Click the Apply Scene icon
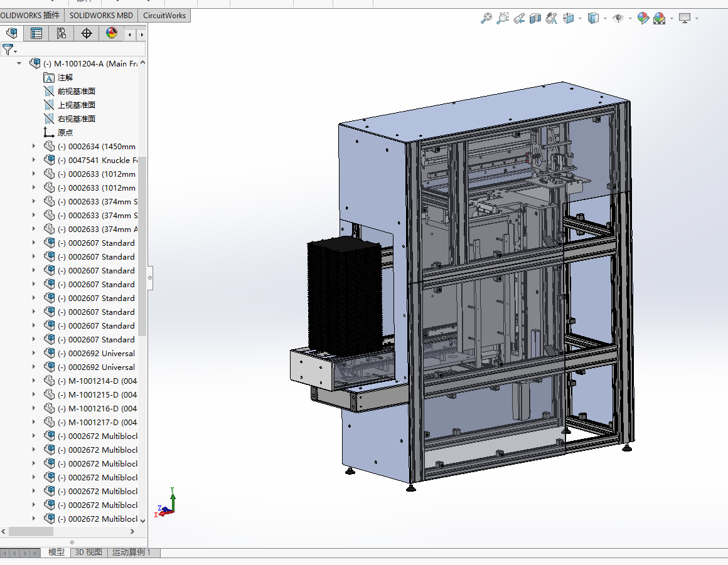728x565 pixels. (x=660, y=19)
